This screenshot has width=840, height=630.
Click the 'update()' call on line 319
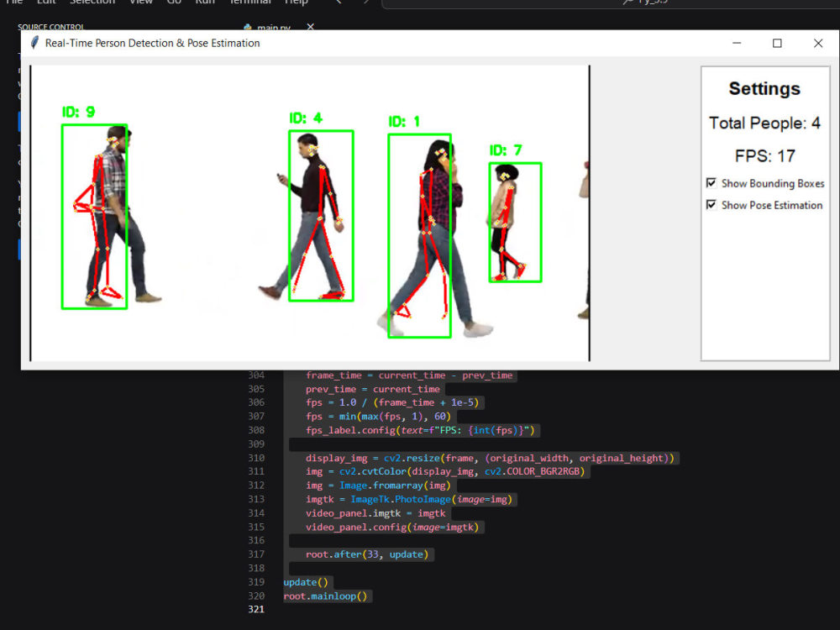306,582
